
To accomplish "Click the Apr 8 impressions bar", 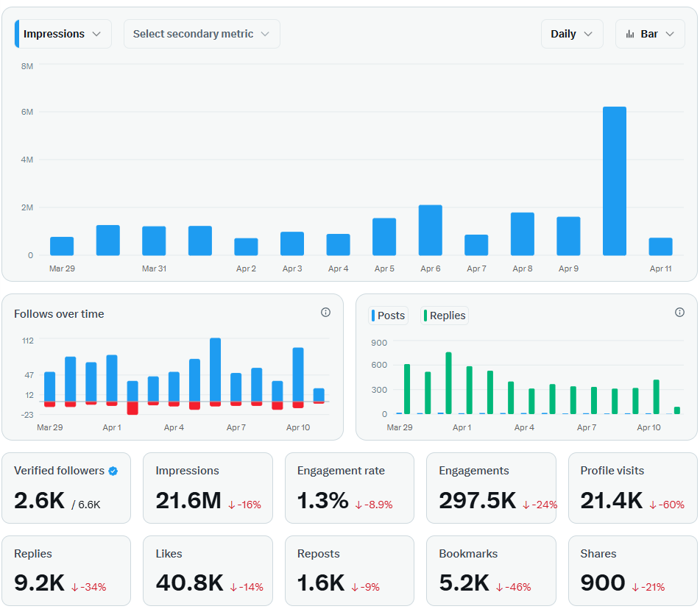I will point(523,234).
